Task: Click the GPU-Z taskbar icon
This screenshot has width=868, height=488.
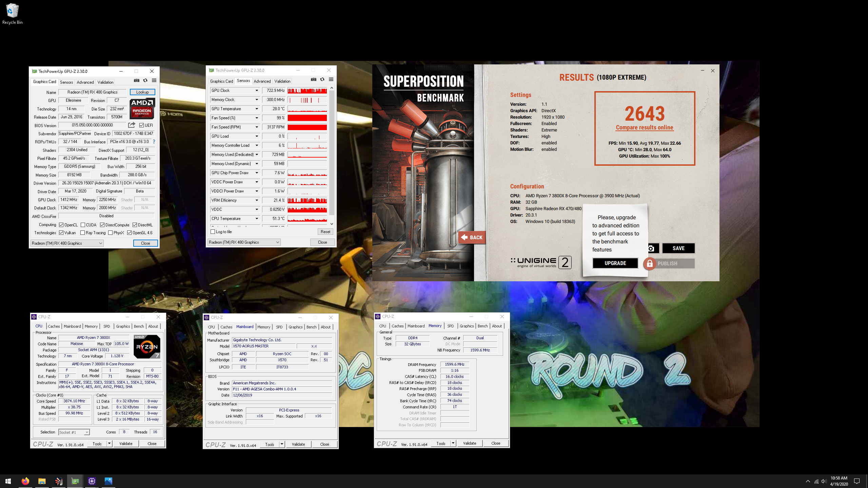Action: click(x=75, y=481)
